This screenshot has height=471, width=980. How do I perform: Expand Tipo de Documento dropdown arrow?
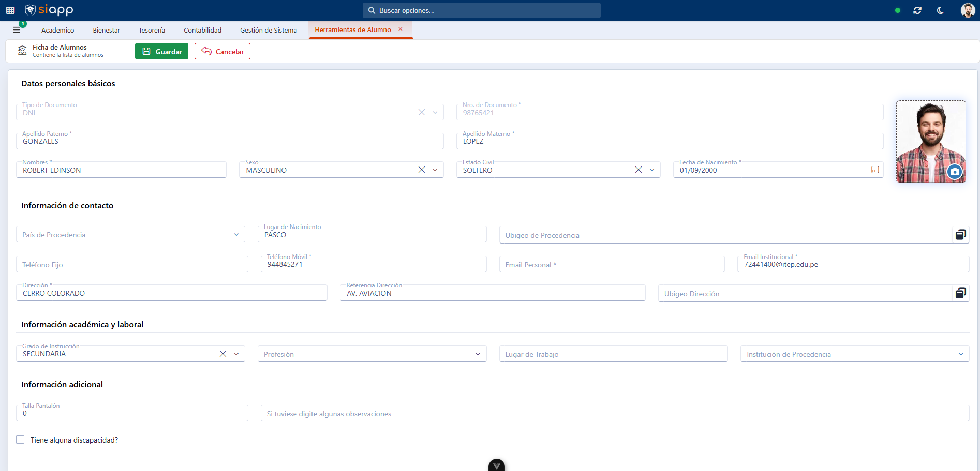click(x=435, y=112)
